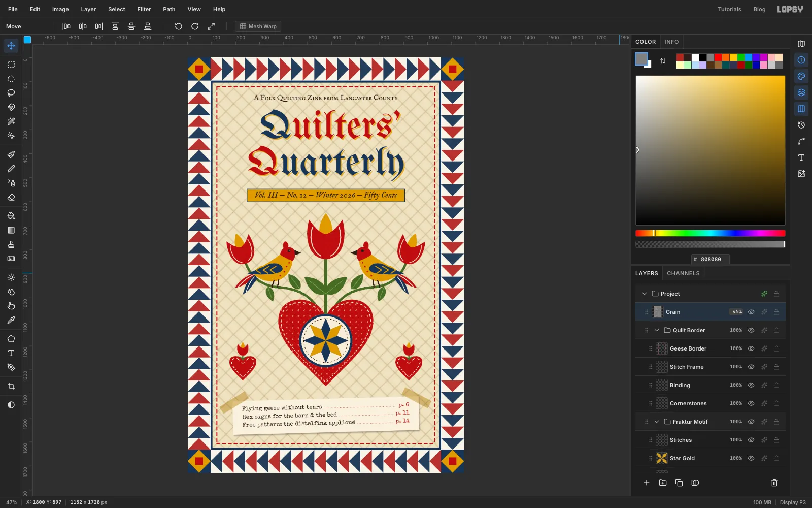Add a new layer with the plus icon
The height and width of the screenshot is (508, 812).
pyautogui.click(x=647, y=483)
